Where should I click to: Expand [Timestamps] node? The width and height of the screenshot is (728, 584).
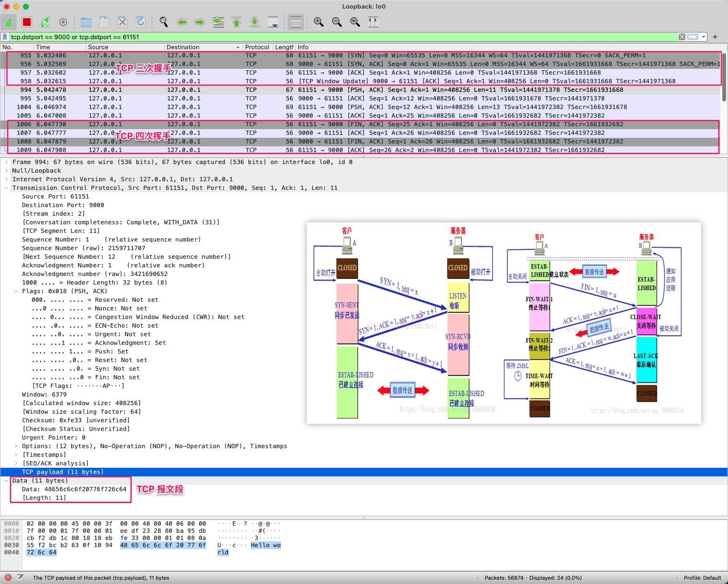(x=16, y=455)
